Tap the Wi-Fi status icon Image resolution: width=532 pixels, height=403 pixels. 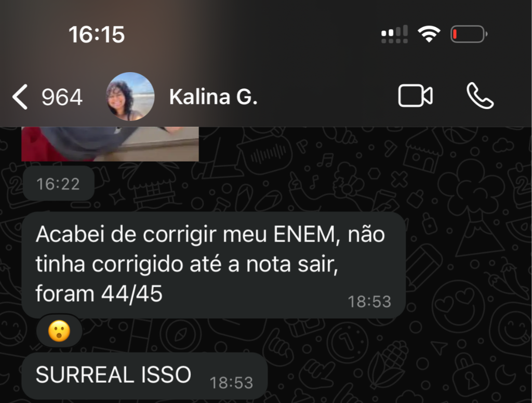pyautogui.click(x=429, y=34)
